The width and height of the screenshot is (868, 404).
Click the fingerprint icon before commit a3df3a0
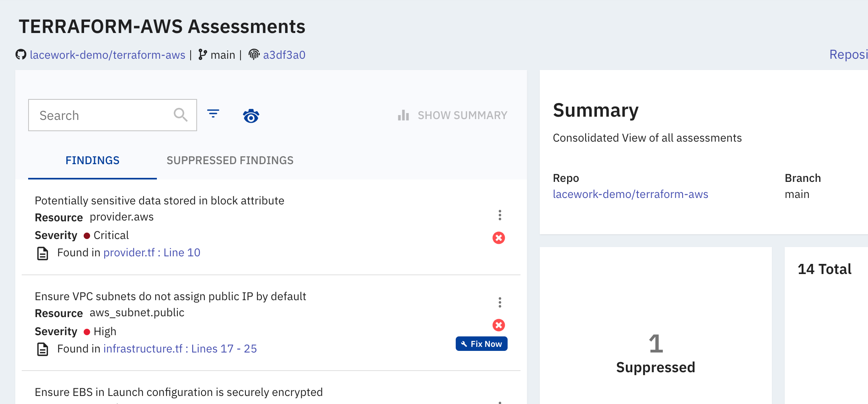pos(253,54)
